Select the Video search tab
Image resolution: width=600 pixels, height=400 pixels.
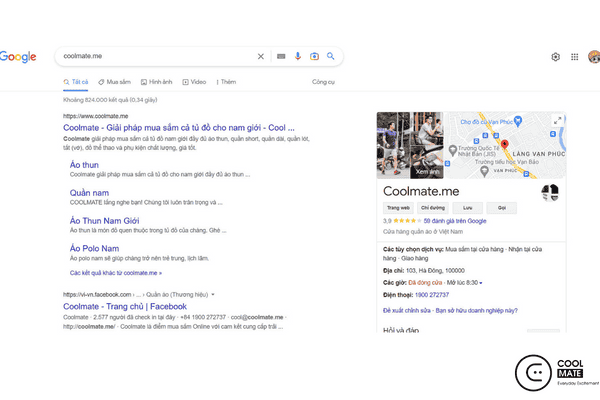pyautogui.click(x=194, y=81)
